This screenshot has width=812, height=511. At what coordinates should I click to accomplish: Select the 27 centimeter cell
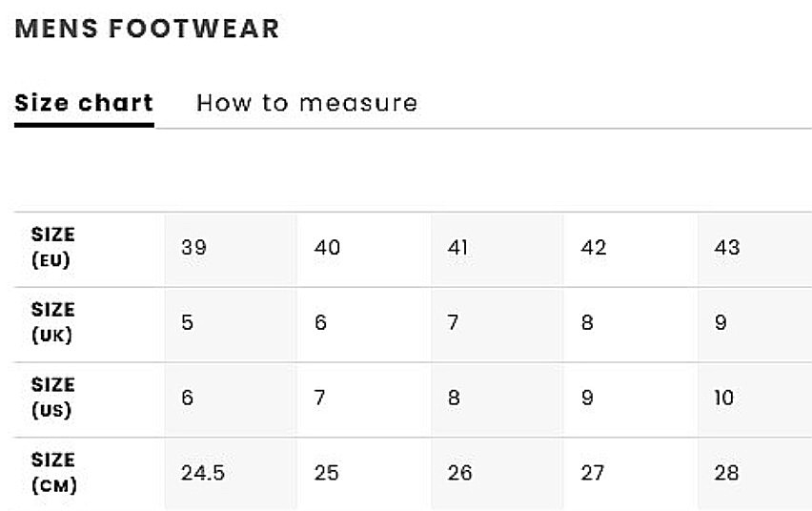click(x=631, y=474)
